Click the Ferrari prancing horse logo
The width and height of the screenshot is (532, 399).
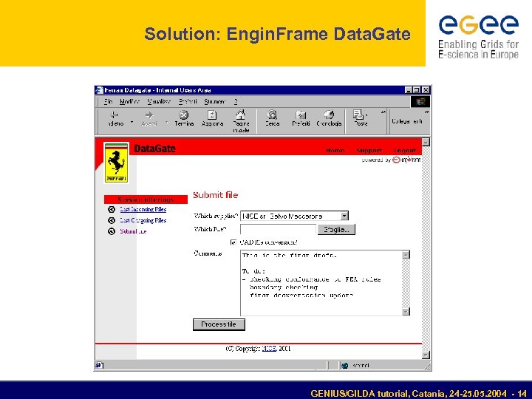116,163
